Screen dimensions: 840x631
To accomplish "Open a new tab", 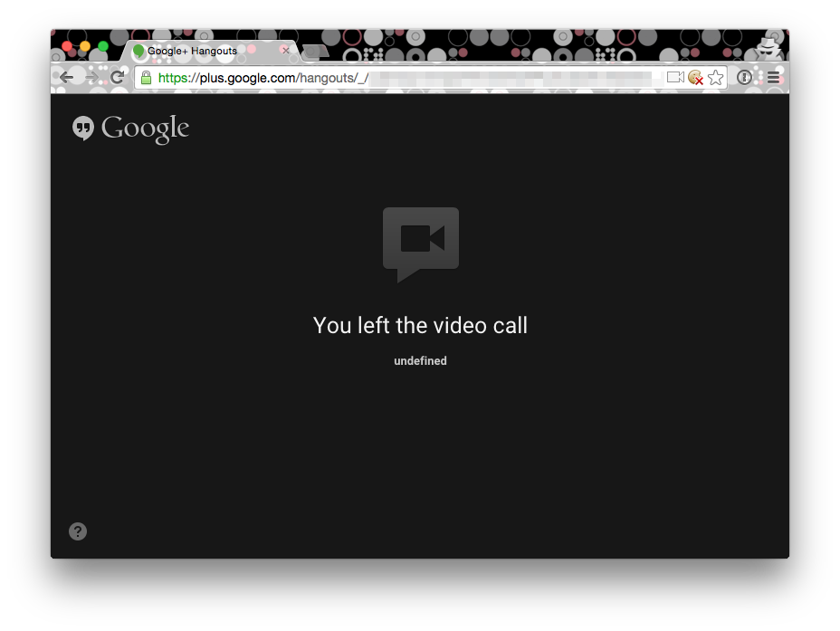I will [315, 52].
